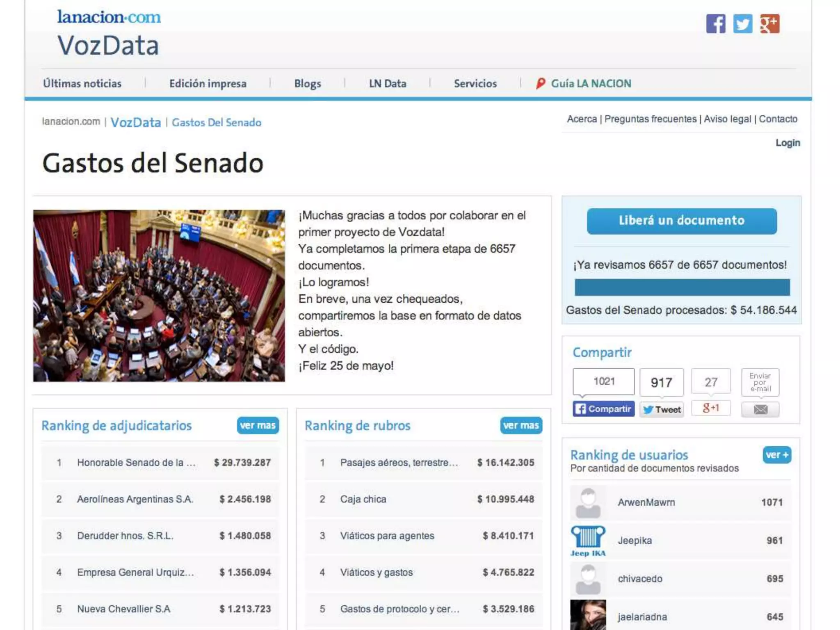This screenshot has width=840, height=630.
Task: Click the Twitter bird icon in header
Action: [742, 24]
